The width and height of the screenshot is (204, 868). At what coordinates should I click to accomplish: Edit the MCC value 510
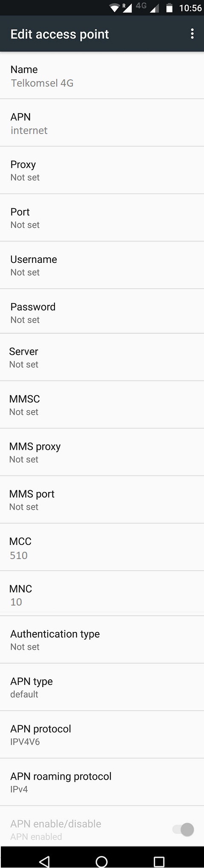102,547
